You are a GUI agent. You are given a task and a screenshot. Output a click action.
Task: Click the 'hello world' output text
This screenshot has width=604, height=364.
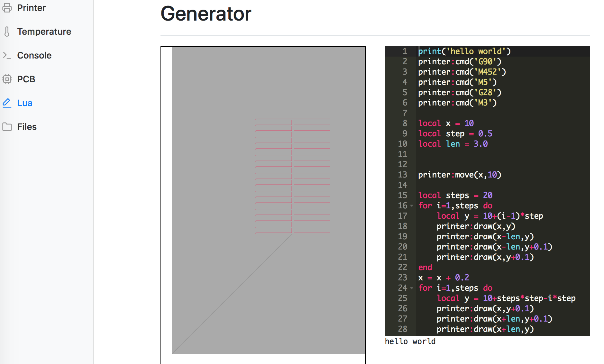point(410,341)
